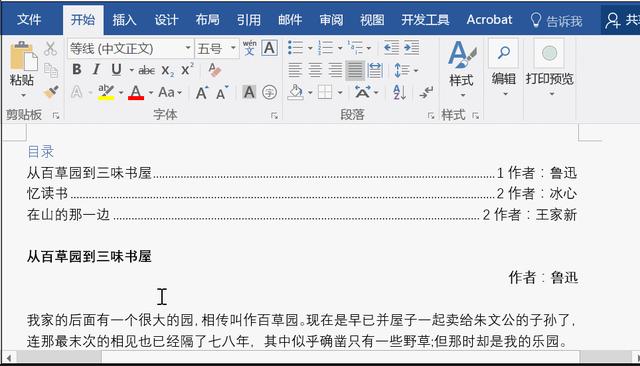Click Decrease Indent icon
This screenshot has width=640, height=366.
coord(391,48)
